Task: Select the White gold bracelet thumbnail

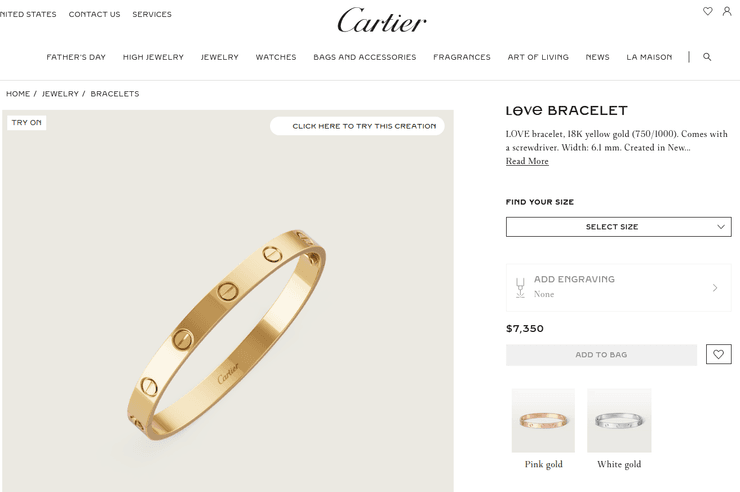Action: pyautogui.click(x=619, y=420)
